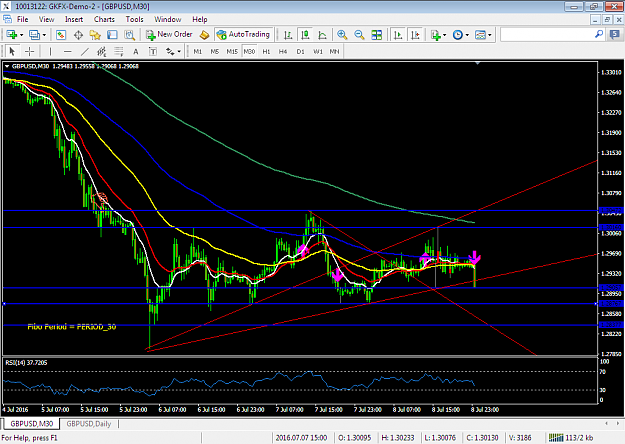625x444 pixels.
Task: Select the Cursor arrow tool
Action: (12, 51)
